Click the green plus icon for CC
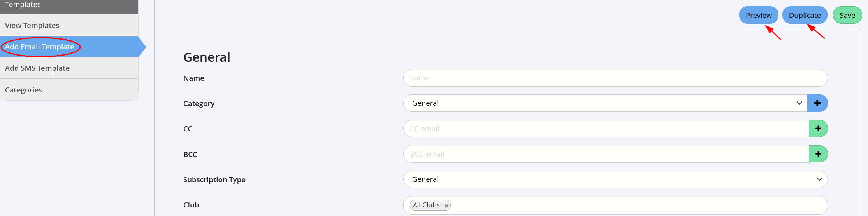Image resolution: width=868 pixels, height=216 pixels. pos(818,129)
